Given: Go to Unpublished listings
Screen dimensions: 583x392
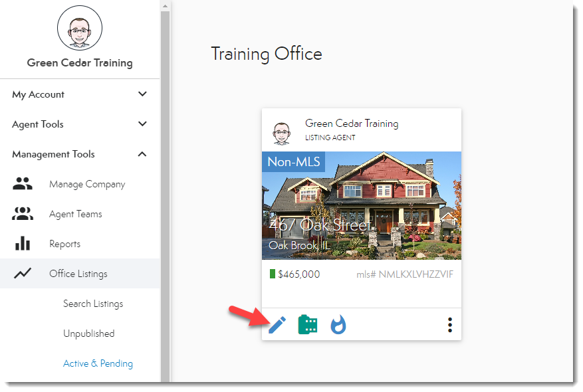Looking at the screenshot, I should 89,334.
